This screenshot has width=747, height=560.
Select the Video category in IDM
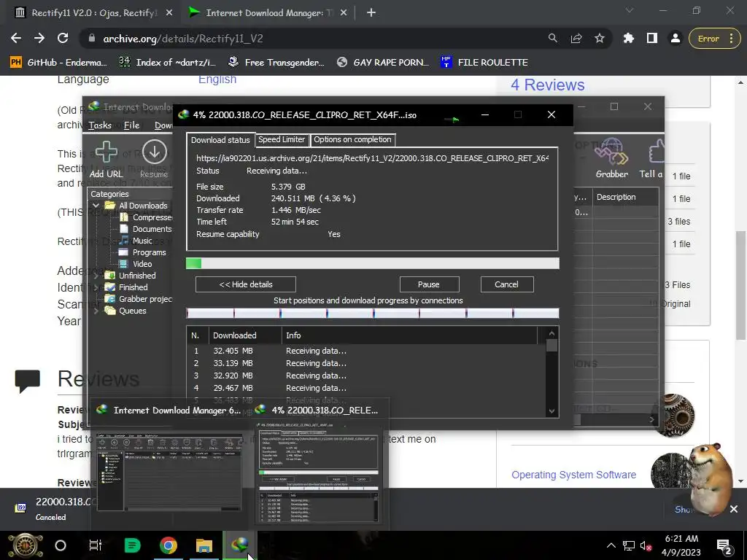coord(136,264)
